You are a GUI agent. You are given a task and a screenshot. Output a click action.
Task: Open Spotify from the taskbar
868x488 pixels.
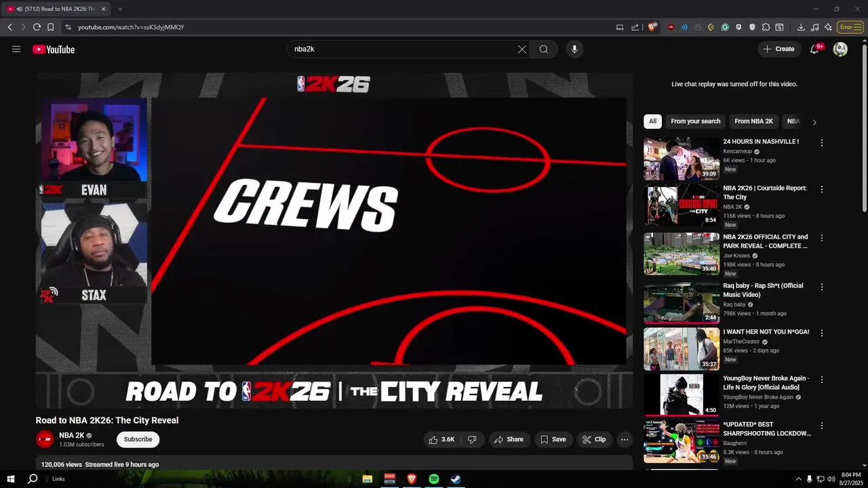[x=434, y=479]
